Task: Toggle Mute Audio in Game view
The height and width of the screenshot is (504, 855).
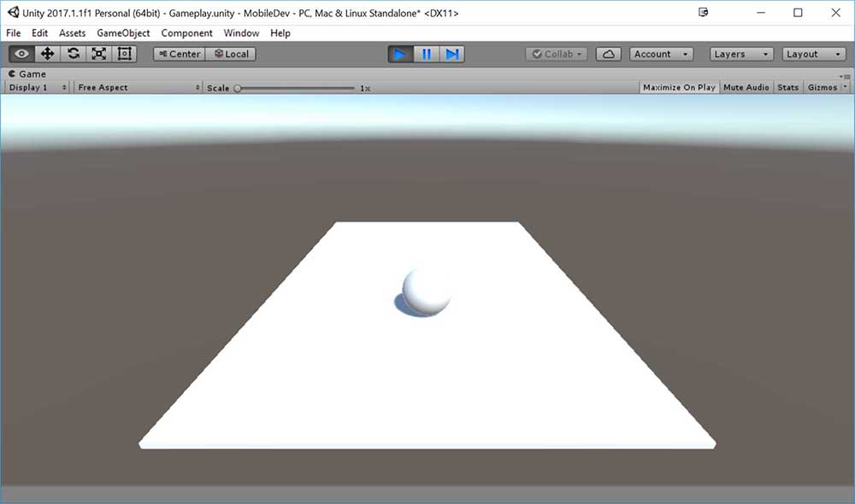Action: (x=746, y=87)
